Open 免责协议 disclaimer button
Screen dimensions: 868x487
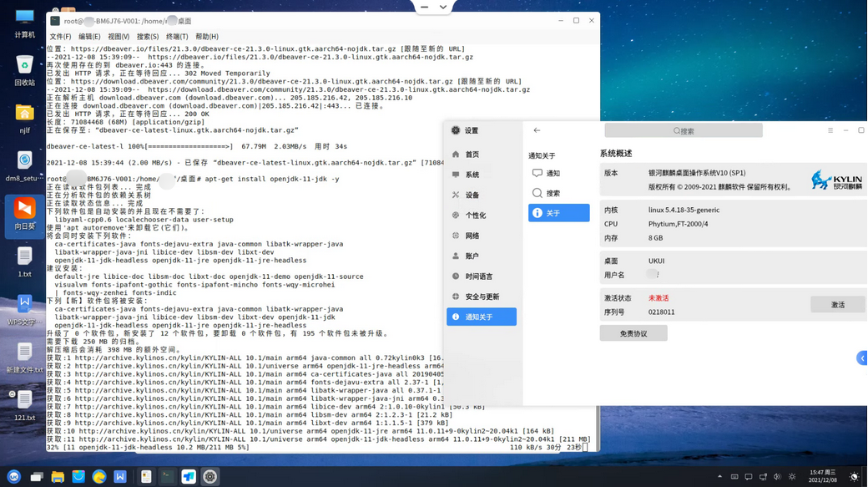[633, 333]
